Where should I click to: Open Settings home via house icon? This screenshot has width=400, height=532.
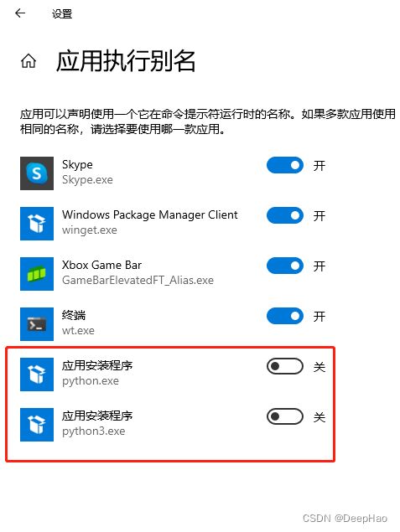tap(29, 61)
